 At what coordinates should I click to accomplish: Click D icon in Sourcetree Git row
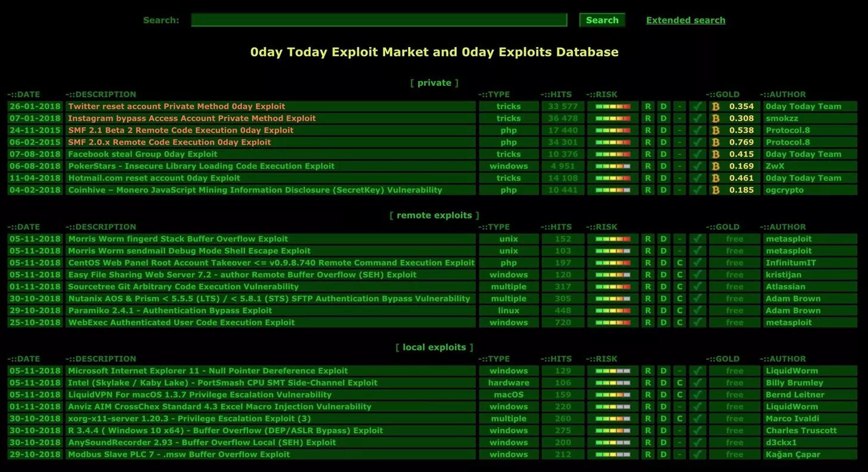664,287
